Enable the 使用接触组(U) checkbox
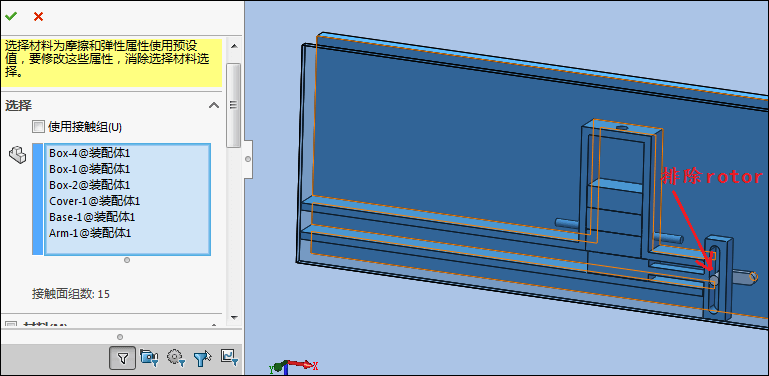 38,127
